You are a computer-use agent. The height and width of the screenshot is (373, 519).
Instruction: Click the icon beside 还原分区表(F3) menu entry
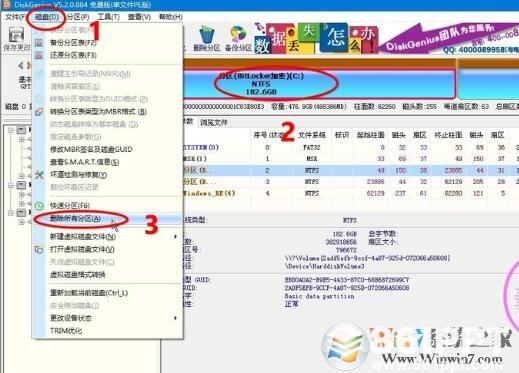tap(39, 55)
